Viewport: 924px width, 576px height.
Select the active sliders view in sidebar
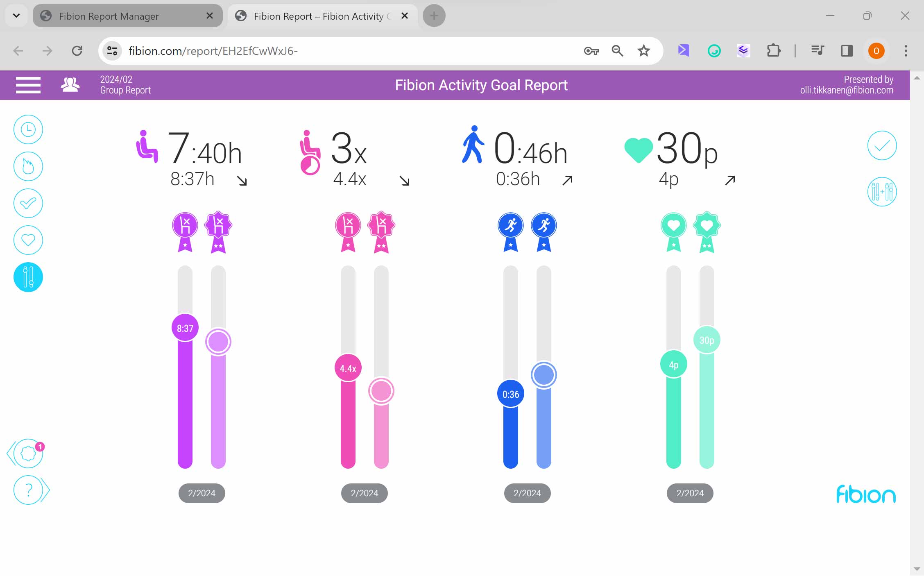coord(28,277)
